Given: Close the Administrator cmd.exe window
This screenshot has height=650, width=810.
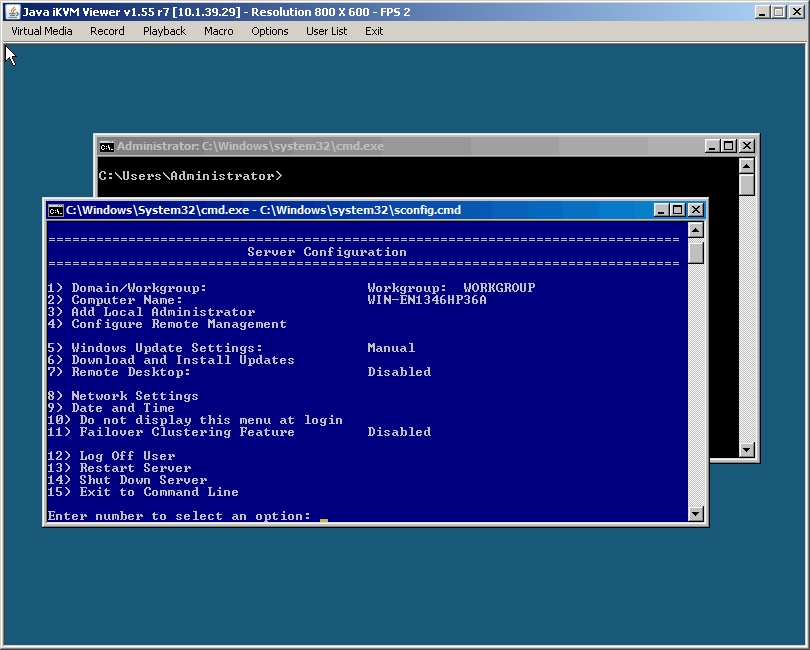Looking at the screenshot, I should click(747, 146).
